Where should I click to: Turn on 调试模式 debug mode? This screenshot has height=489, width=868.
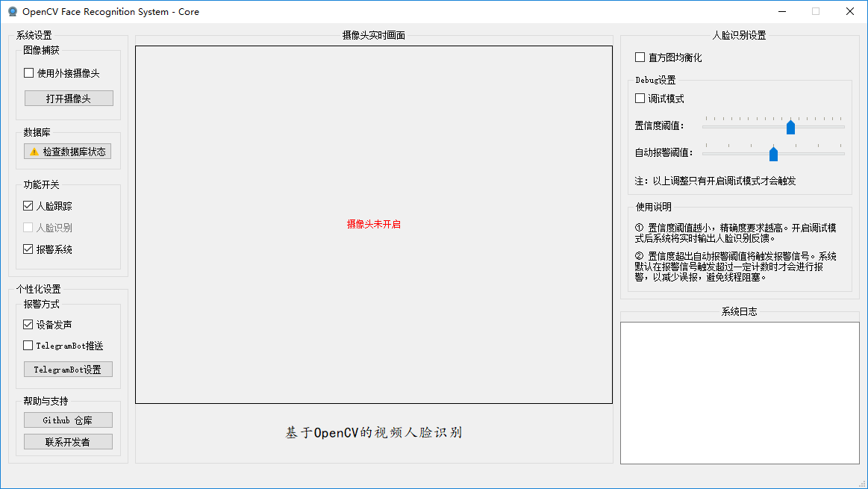click(x=640, y=98)
